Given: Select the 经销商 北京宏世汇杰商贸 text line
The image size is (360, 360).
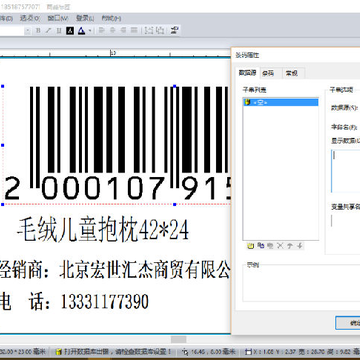Looking at the screenshot, I should 115,270.
